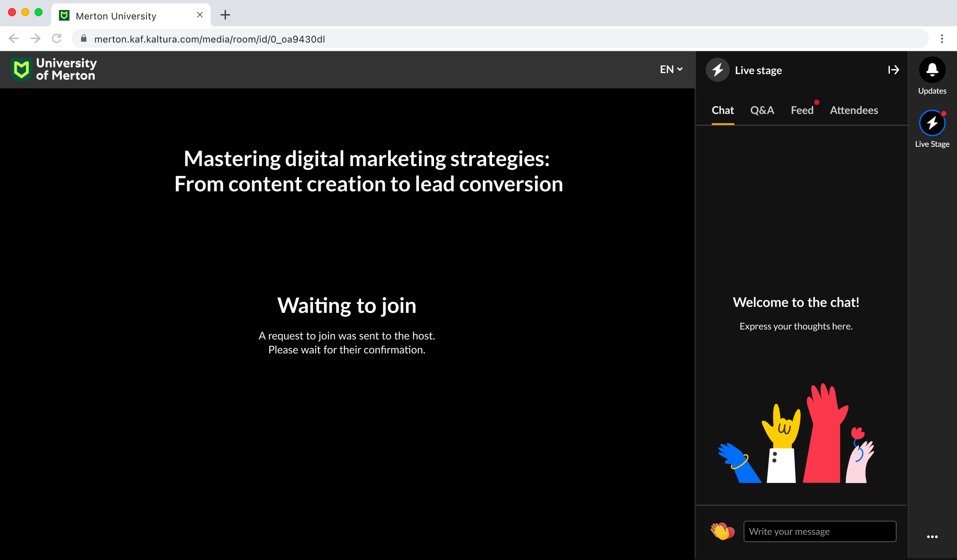This screenshot has width=957, height=560.
Task: Close the Merton University browser tab
Action: [200, 15]
